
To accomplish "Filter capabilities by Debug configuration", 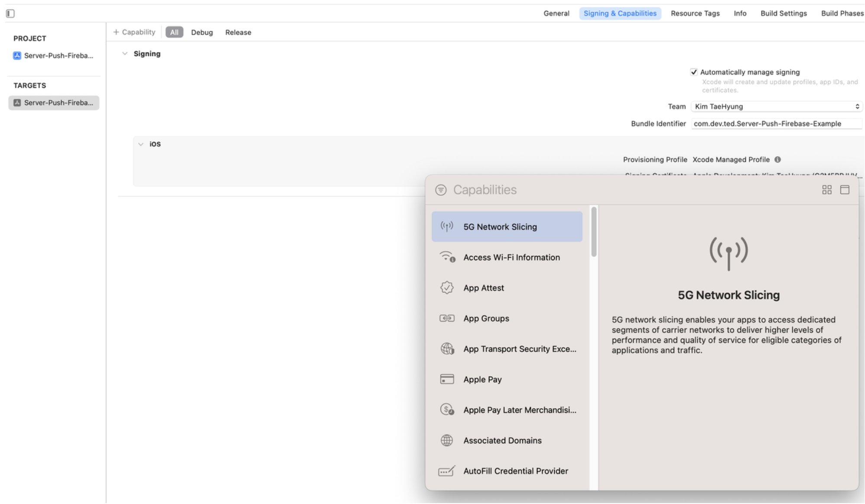I will [x=202, y=32].
